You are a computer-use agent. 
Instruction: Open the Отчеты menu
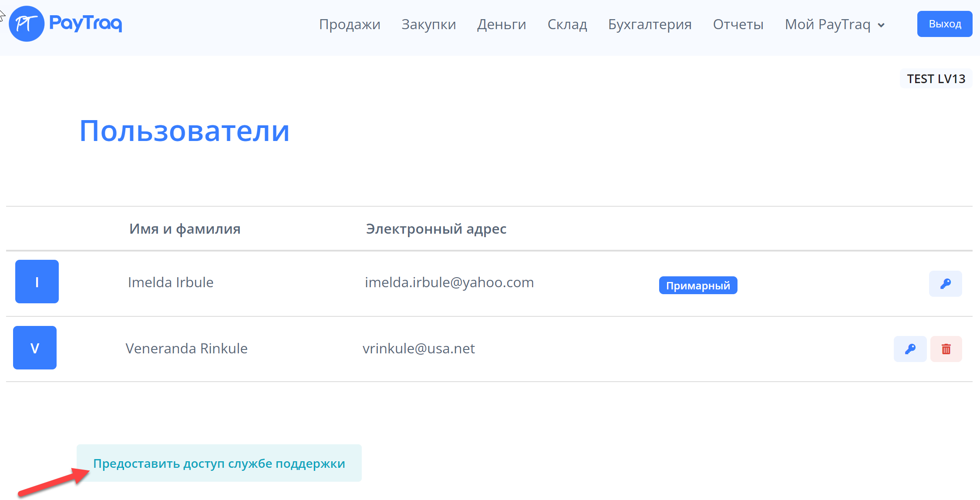(x=738, y=24)
